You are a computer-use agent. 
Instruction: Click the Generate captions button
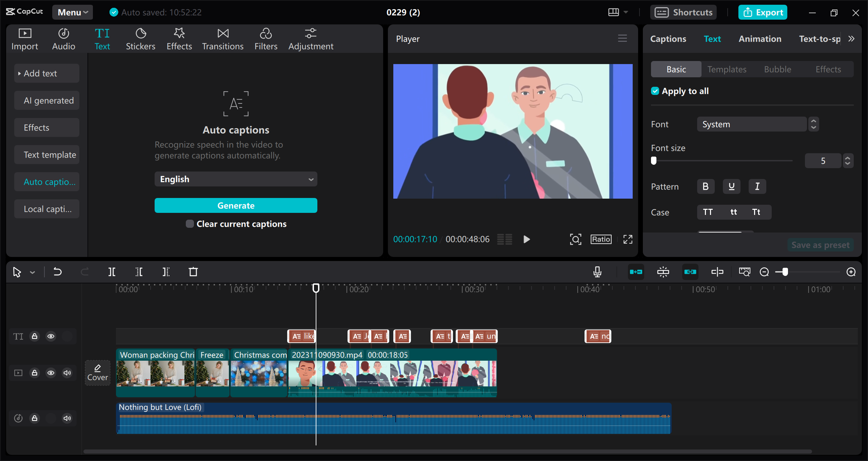(236, 205)
